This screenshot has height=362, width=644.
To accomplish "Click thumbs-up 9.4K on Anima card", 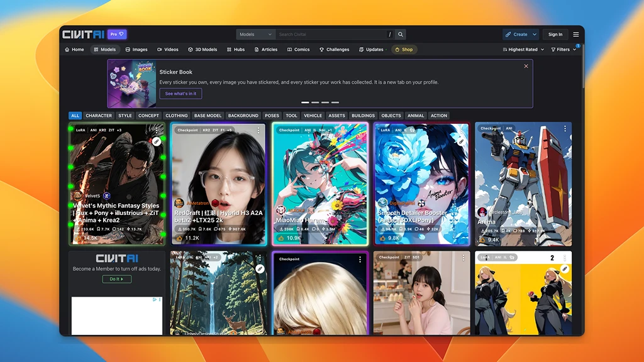I will coord(489,239).
